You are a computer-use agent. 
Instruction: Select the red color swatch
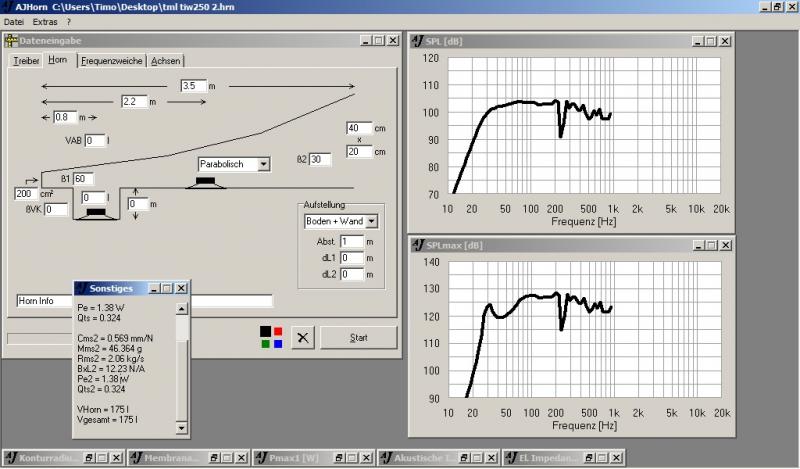pyautogui.click(x=278, y=331)
